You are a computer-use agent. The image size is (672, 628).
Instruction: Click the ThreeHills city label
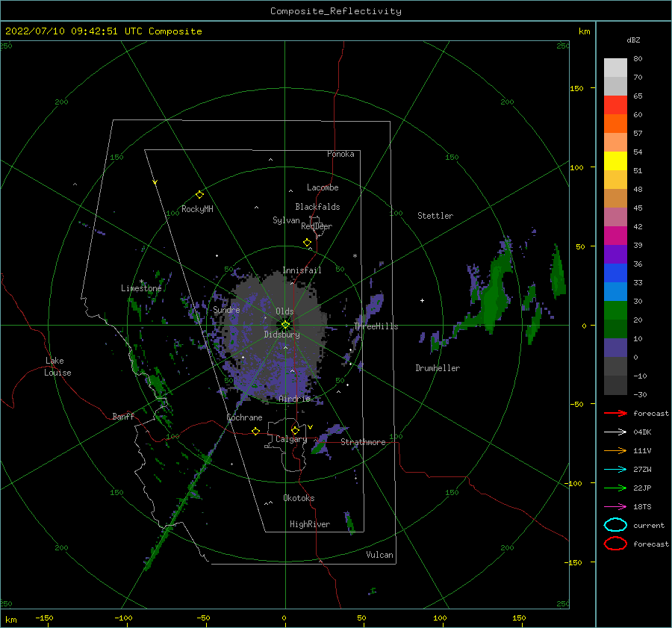coord(376,326)
